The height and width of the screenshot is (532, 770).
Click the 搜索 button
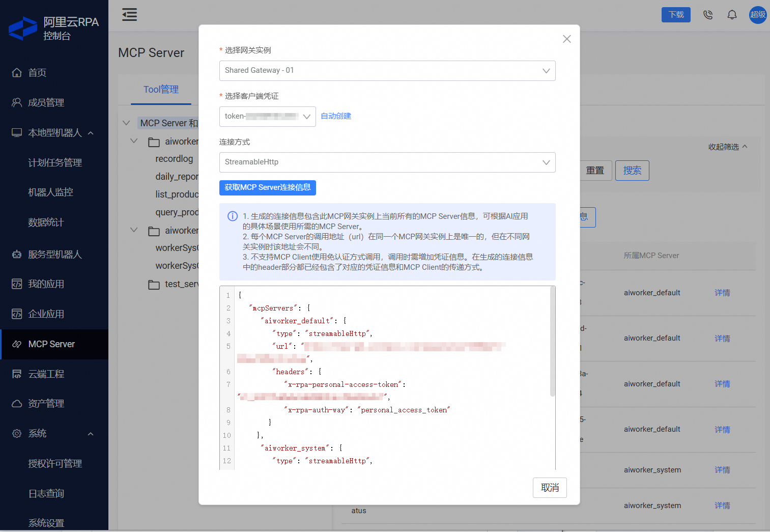(632, 171)
